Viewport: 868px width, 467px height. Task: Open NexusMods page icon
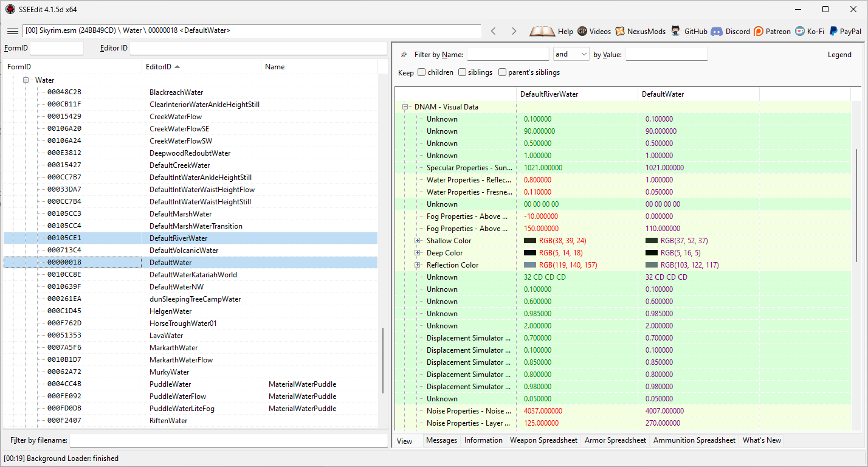[x=620, y=31]
